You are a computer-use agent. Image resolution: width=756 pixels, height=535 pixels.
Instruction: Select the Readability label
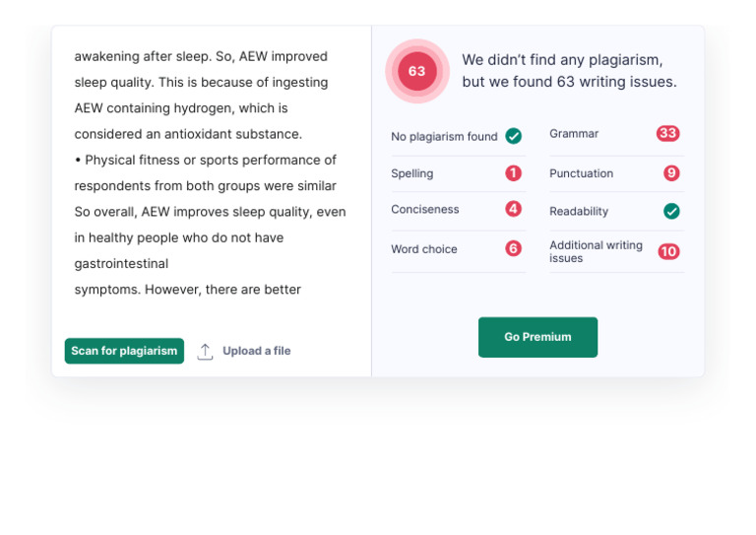click(579, 211)
